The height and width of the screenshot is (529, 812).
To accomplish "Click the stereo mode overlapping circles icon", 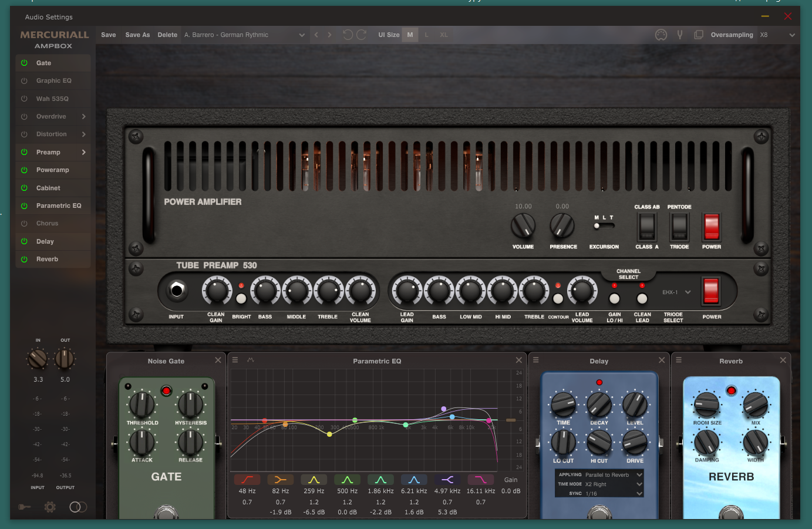I will click(x=78, y=507).
